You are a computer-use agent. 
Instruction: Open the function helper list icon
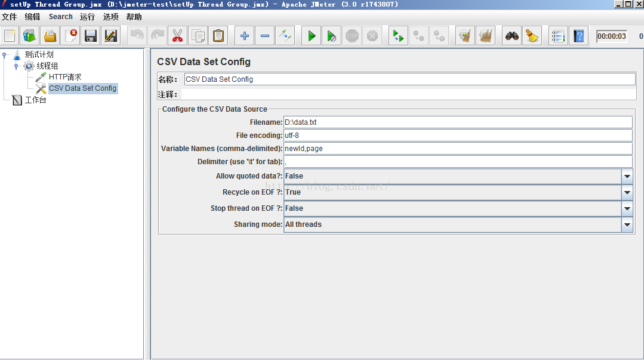[x=558, y=36]
